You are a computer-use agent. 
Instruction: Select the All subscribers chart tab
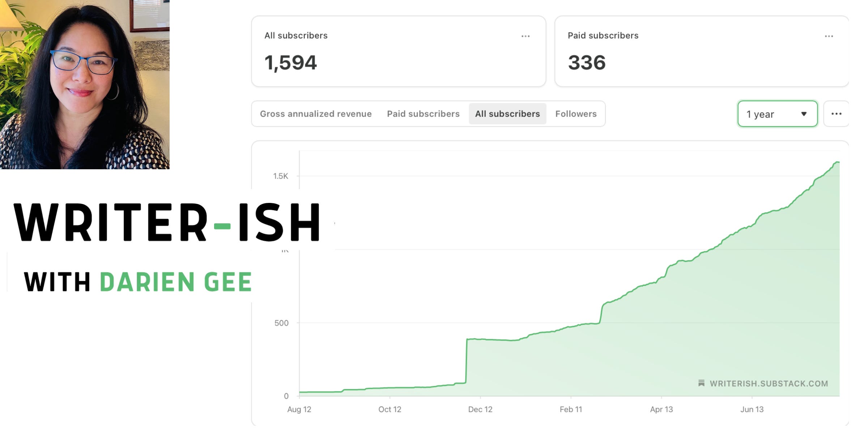coord(507,114)
